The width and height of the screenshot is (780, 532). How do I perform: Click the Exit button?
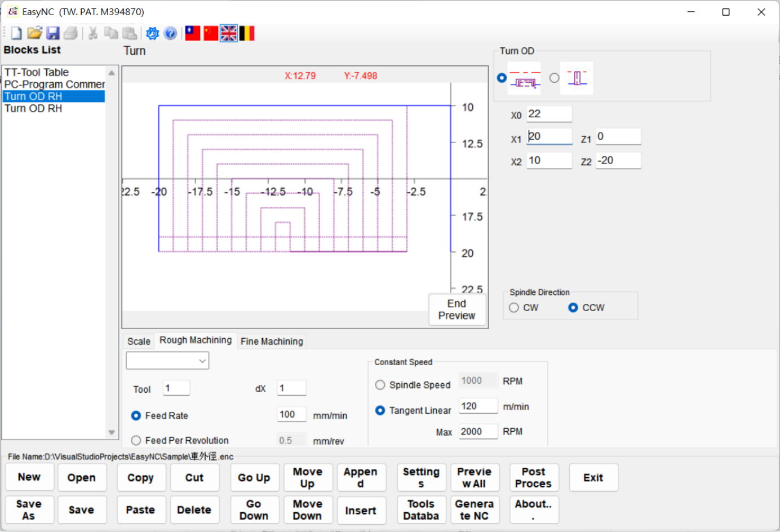pos(593,477)
